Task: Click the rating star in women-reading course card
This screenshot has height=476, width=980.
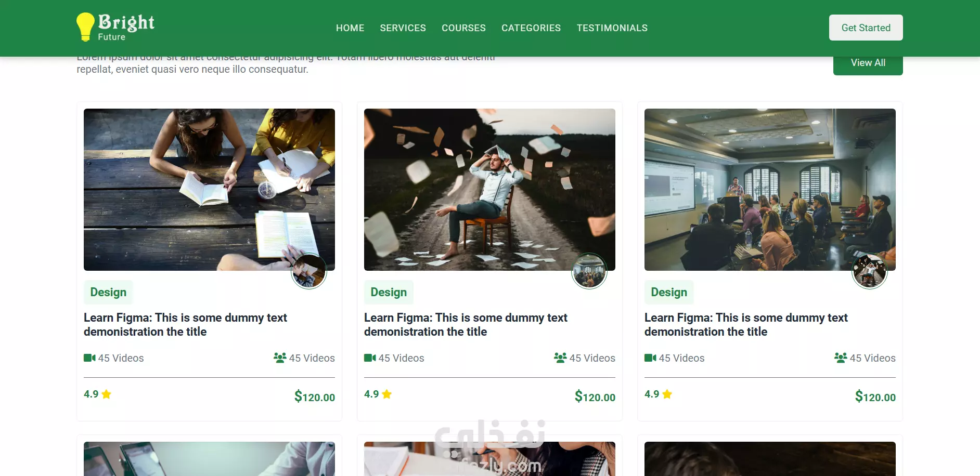Action: (107, 394)
